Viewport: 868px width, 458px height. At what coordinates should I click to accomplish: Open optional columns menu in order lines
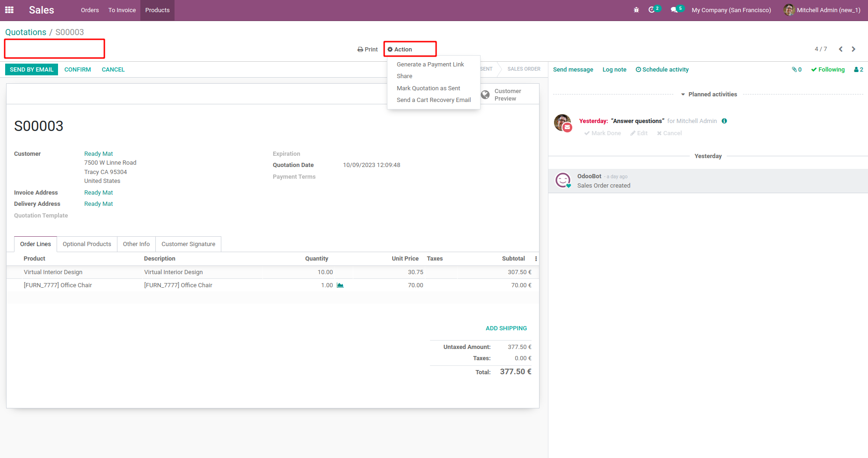coord(536,259)
